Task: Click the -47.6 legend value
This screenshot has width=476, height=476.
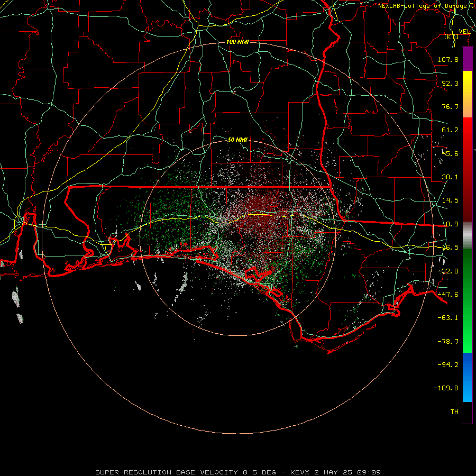Action: 448,294
